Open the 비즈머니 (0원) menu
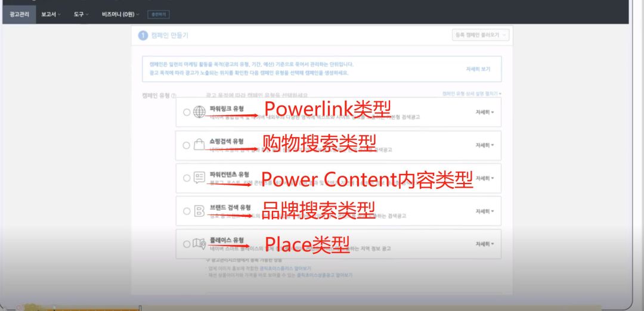This screenshot has width=644, height=311. point(120,14)
